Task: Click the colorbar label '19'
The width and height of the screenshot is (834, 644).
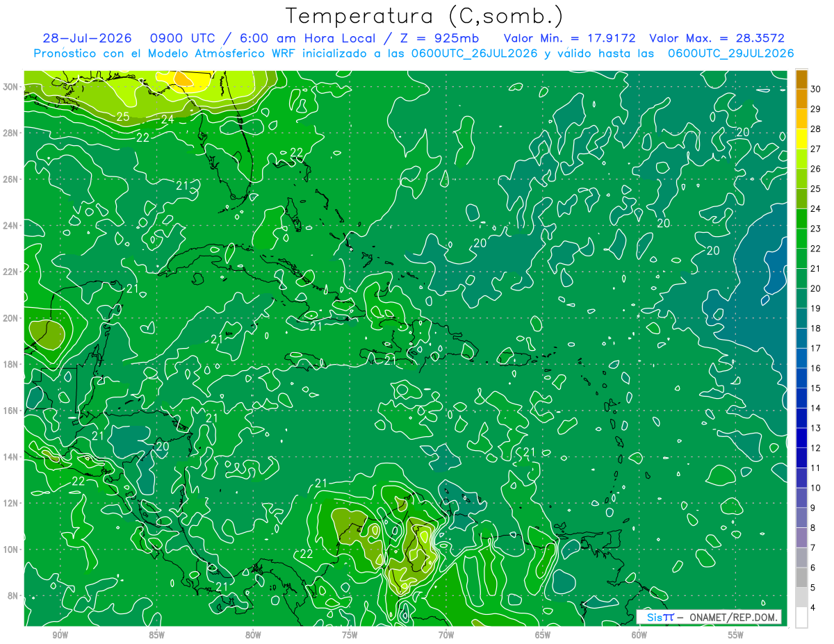Action: point(816,308)
